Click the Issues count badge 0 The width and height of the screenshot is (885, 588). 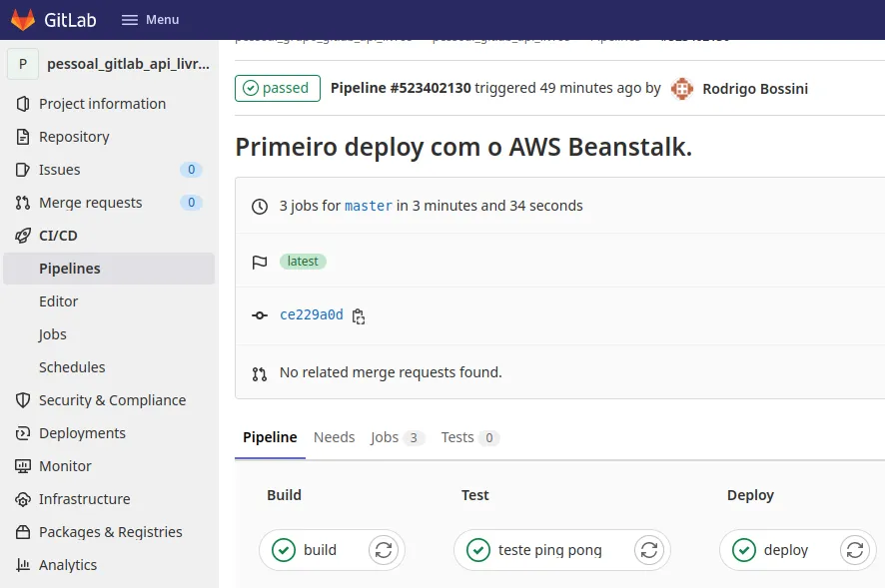pos(192,170)
